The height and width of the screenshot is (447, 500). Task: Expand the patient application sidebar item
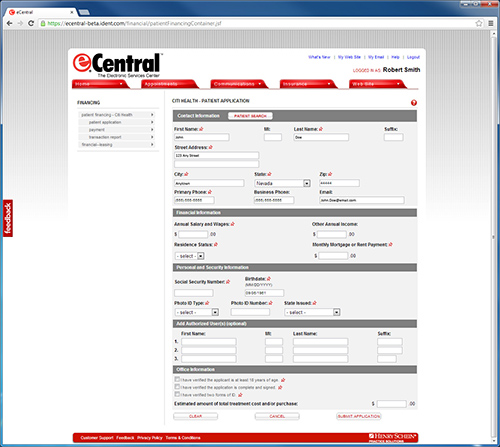(x=117, y=122)
